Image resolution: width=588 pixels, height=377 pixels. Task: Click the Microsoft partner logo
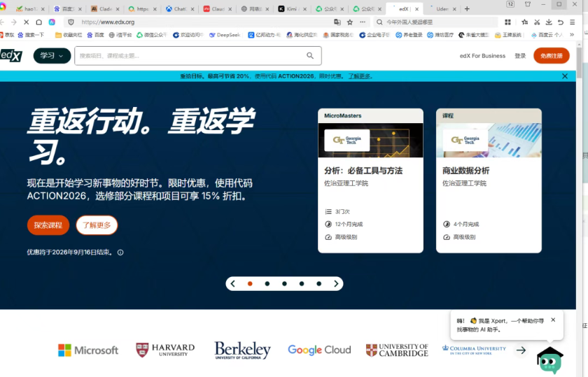pyautogui.click(x=88, y=350)
